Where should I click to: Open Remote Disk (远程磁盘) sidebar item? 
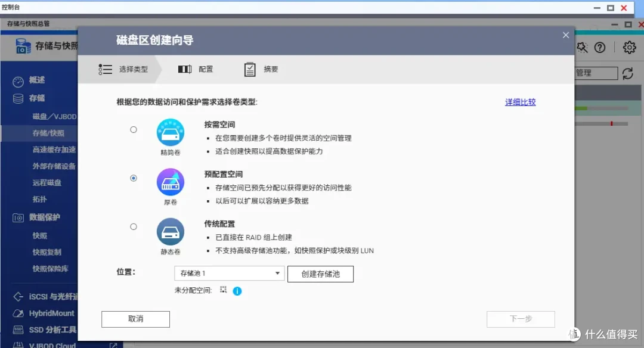click(x=47, y=182)
